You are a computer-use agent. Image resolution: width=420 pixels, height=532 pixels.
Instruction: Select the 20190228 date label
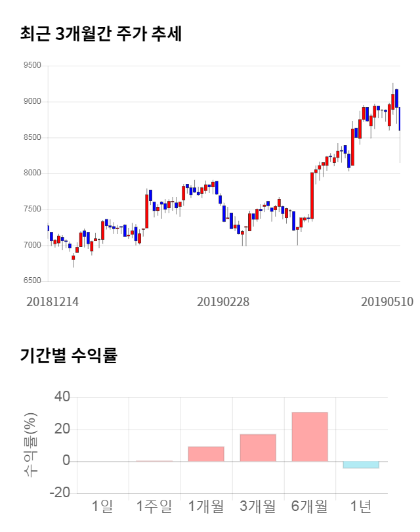point(223,301)
